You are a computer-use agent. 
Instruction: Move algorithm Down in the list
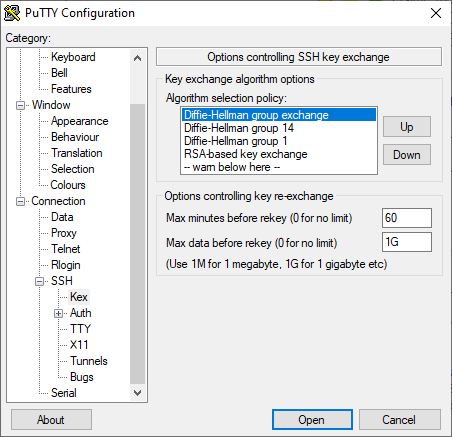point(407,155)
